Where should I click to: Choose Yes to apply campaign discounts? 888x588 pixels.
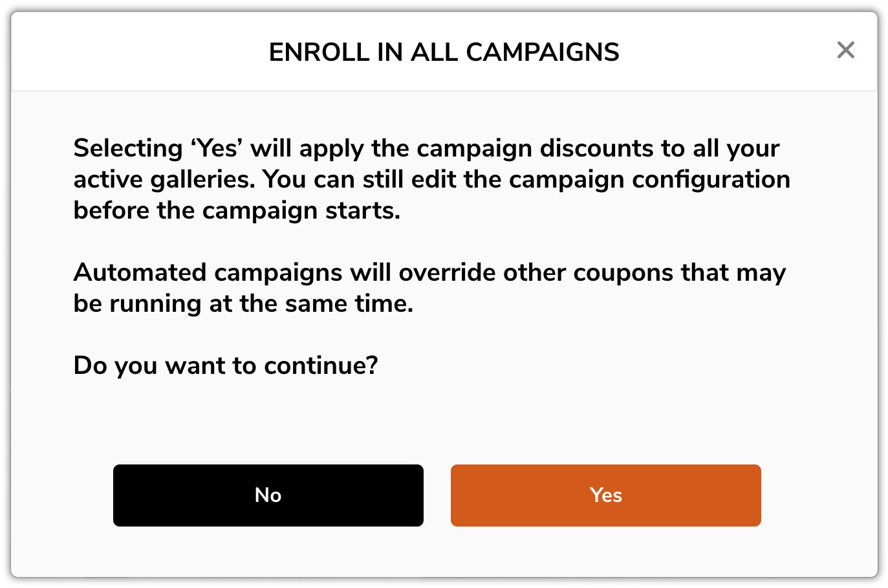click(605, 495)
